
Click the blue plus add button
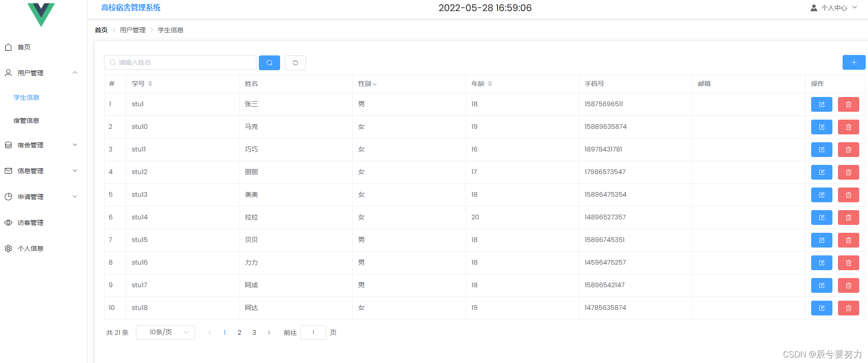coord(853,62)
